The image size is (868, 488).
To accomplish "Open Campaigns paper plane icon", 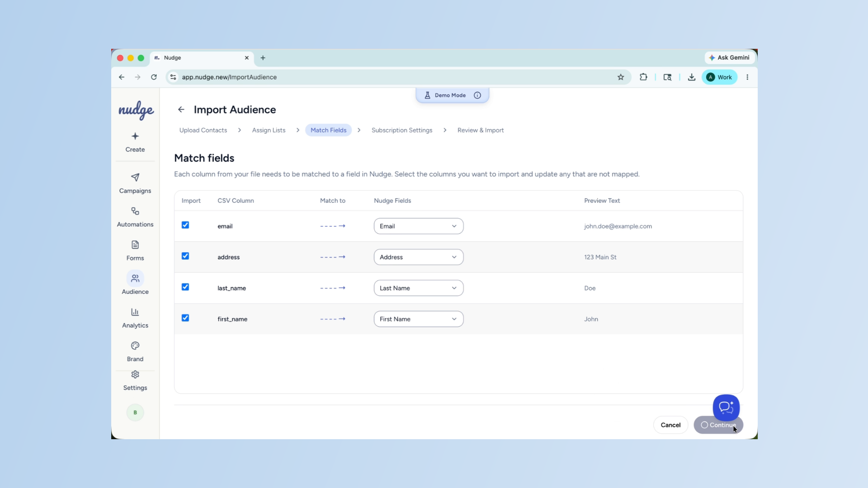I will pos(135,177).
